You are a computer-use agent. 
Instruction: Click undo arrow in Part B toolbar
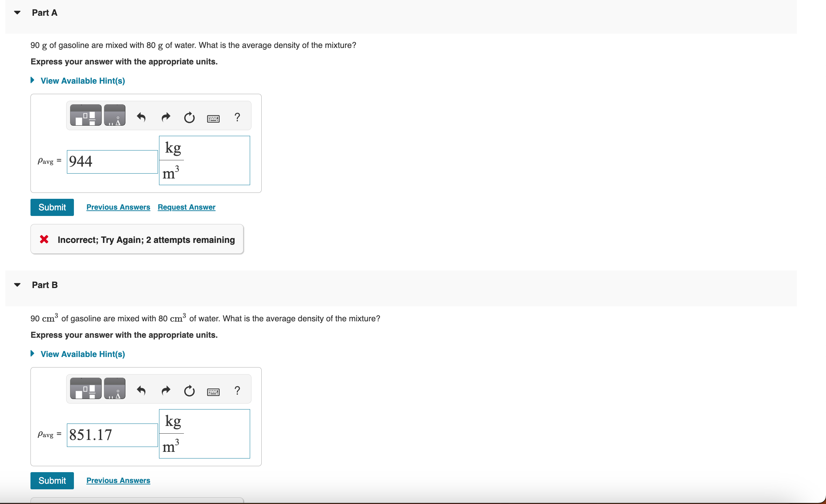pyautogui.click(x=141, y=390)
